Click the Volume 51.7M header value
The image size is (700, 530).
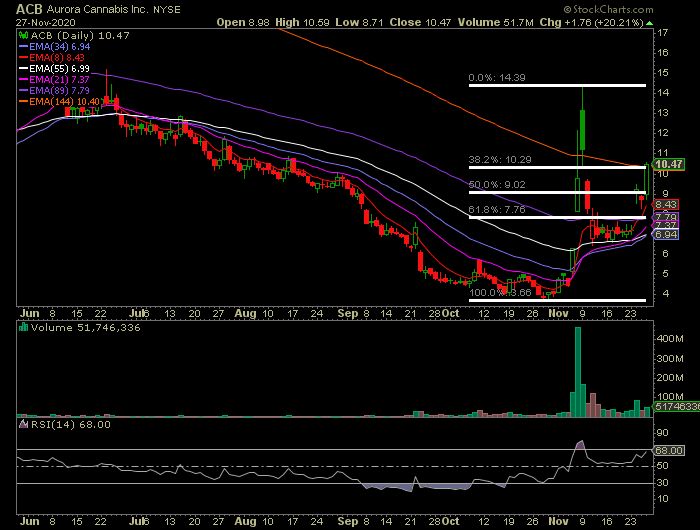496,22
